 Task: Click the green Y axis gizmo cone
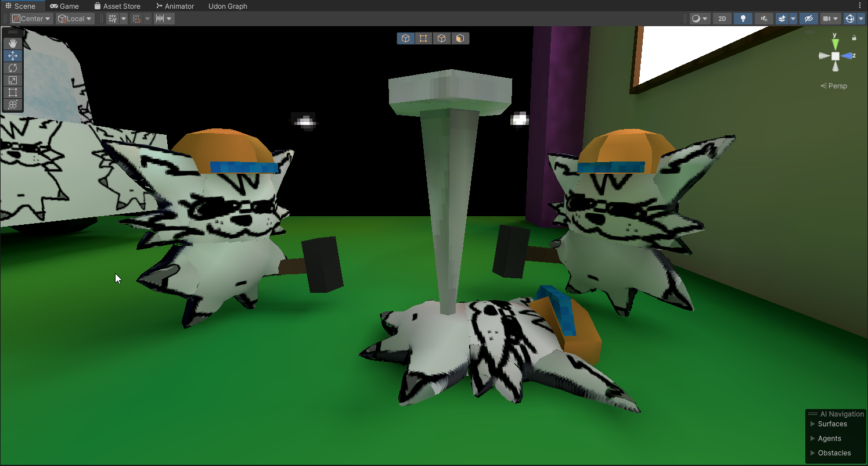(835, 44)
